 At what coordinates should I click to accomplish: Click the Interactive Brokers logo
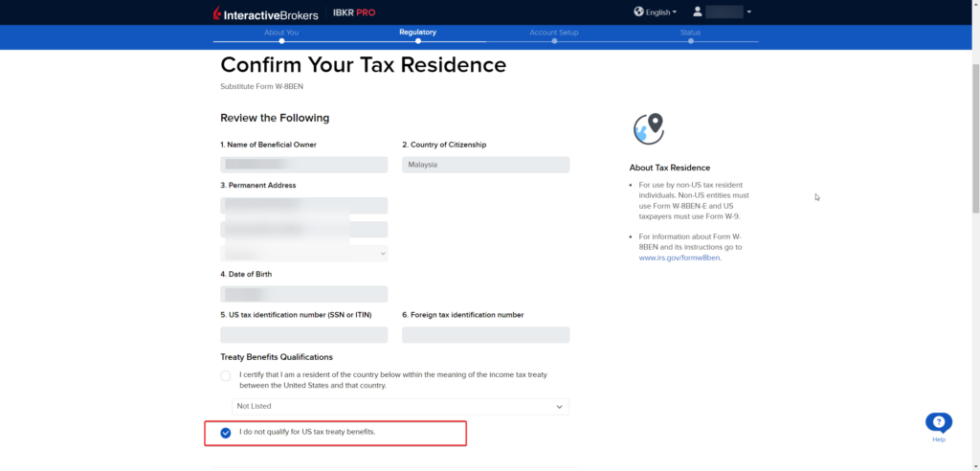coord(265,12)
